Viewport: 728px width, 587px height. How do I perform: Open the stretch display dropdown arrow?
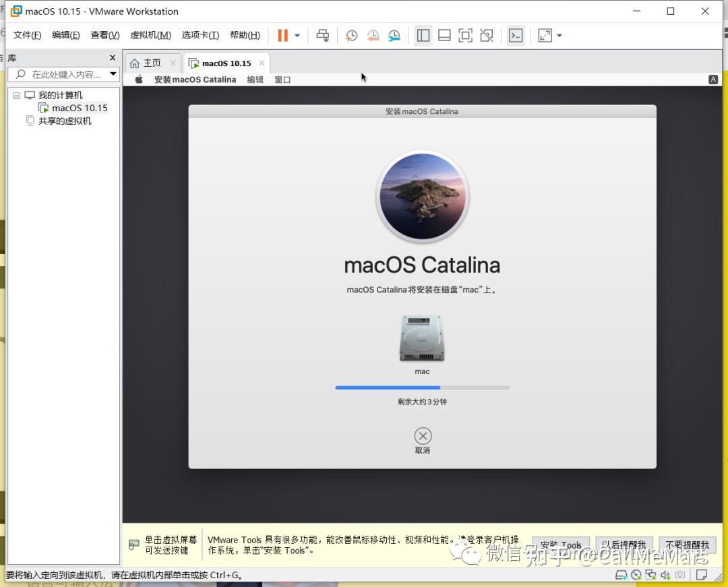559,35
